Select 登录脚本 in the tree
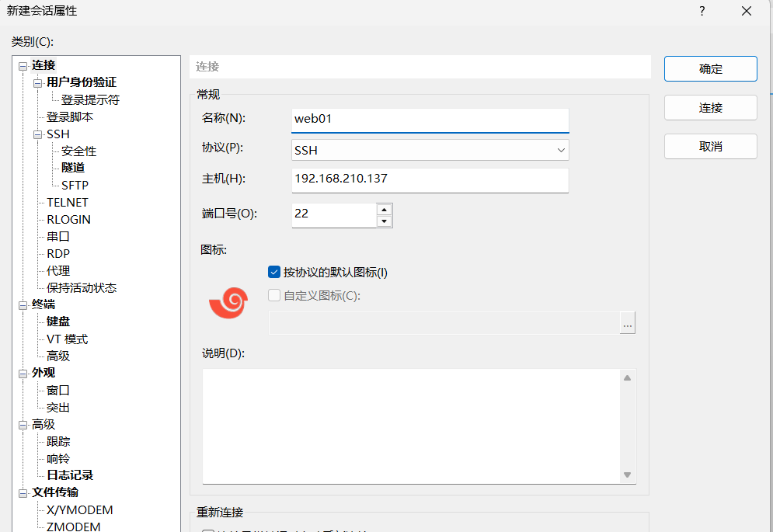 (69, 116)
